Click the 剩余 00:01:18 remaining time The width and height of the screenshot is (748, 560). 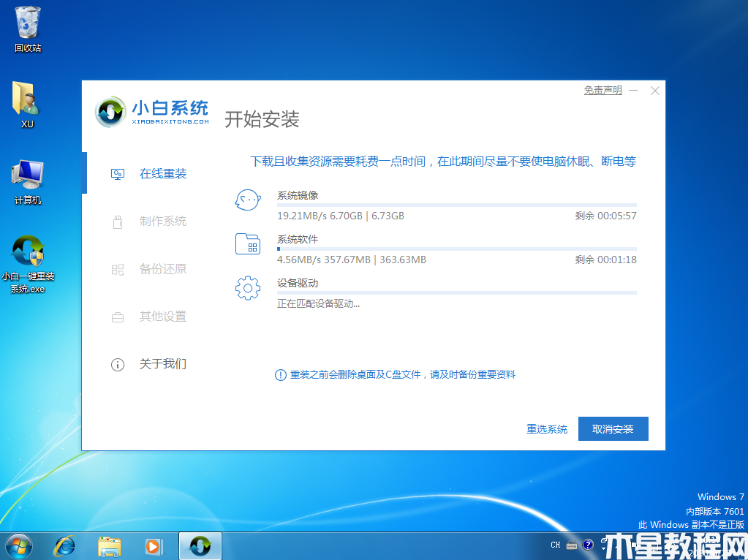[x=606, y=260]
